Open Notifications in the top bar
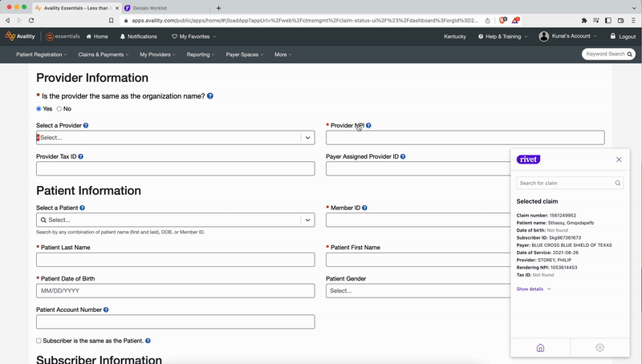Image resolution: width=642 pixels, height=364 pixels. point(138,36)
